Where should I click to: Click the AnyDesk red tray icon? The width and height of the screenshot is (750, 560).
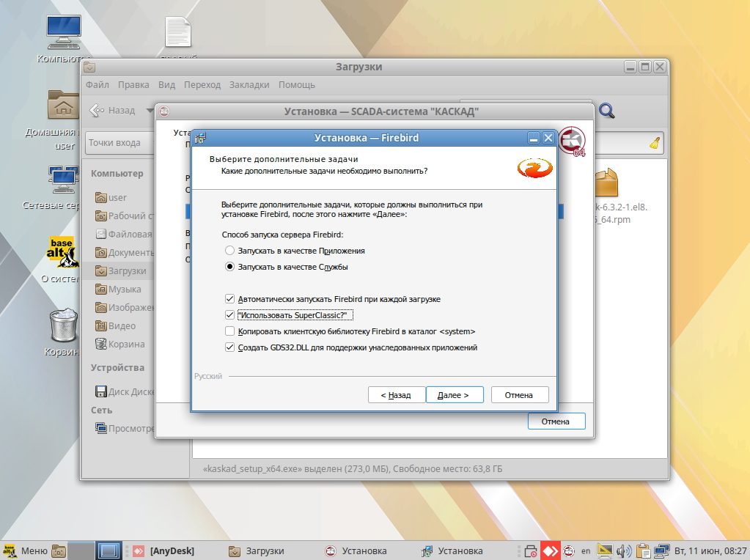pos(550,550)
